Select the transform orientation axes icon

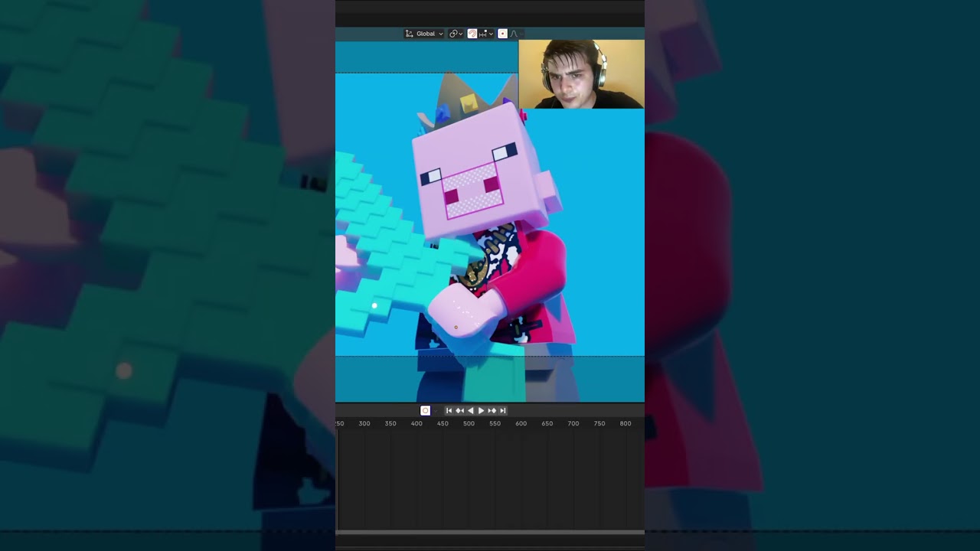point(410,34)
